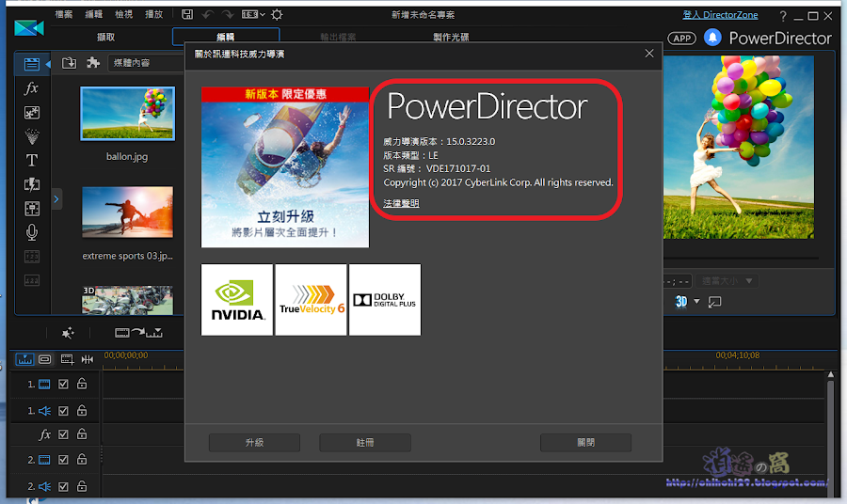Uncheck video track 2 enable checkbox
847x504 pixels.
coord(63,460)
